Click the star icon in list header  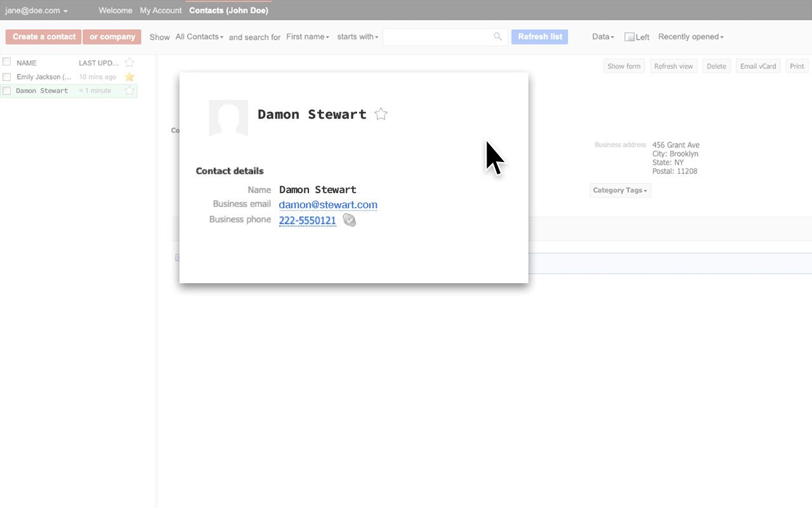(129, 63)
